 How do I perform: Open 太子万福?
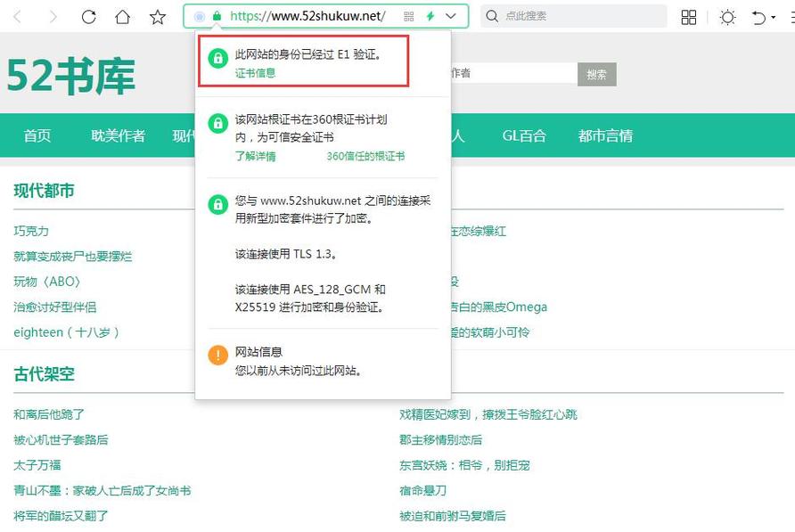coord(37,465)
